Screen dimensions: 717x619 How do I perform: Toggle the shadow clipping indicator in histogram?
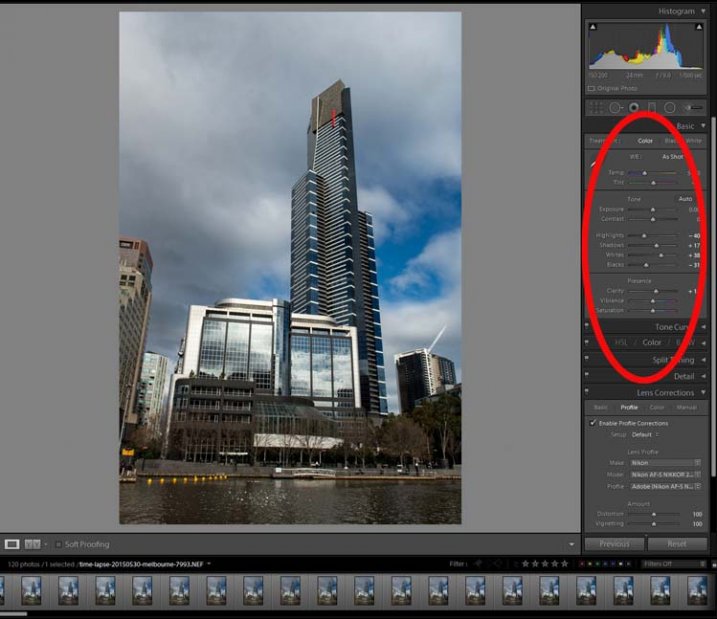click(x=591, y=25)
